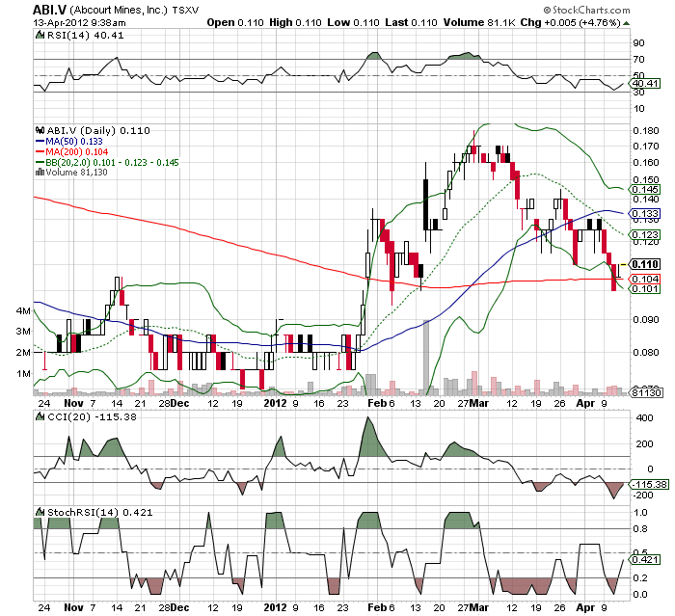675x616 pixels.
Task: Click the Dec label on the price-panel date axis
Action: coord(179,403)
